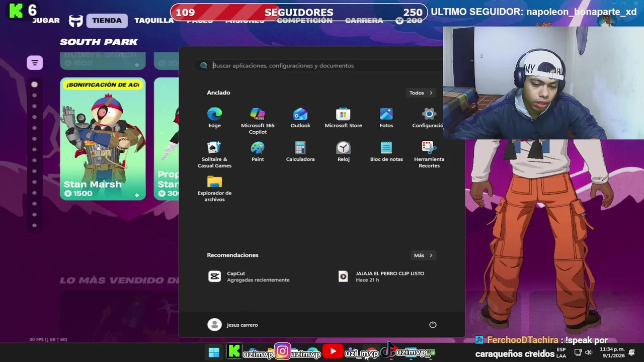This screenshot has height=362, width=644.
Task: Open Microsoft Store
Action: click(343, 118)
